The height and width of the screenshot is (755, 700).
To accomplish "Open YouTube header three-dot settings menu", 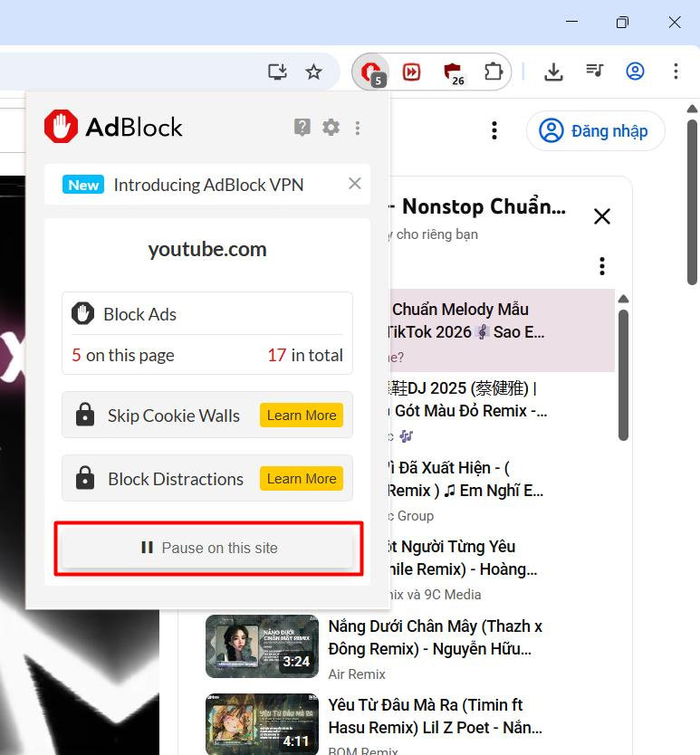I will click(494, 130).
